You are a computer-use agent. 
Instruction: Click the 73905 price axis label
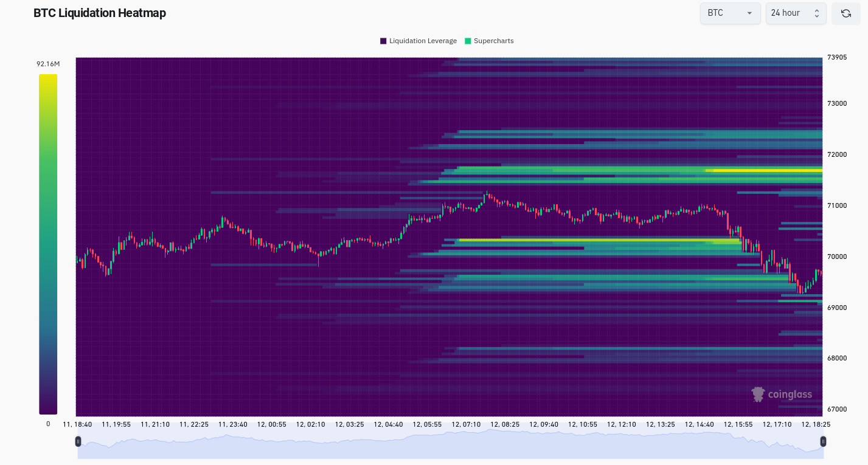837,58
